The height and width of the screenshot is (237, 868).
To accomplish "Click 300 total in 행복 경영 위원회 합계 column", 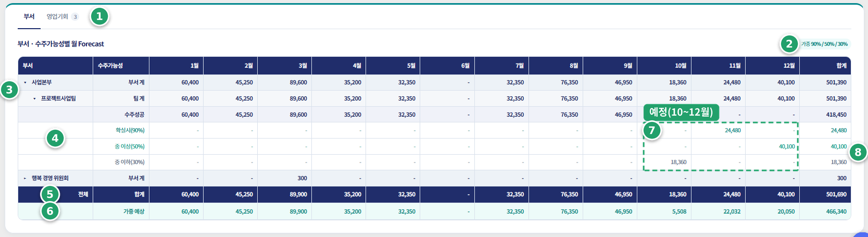I will coord(842,178).
